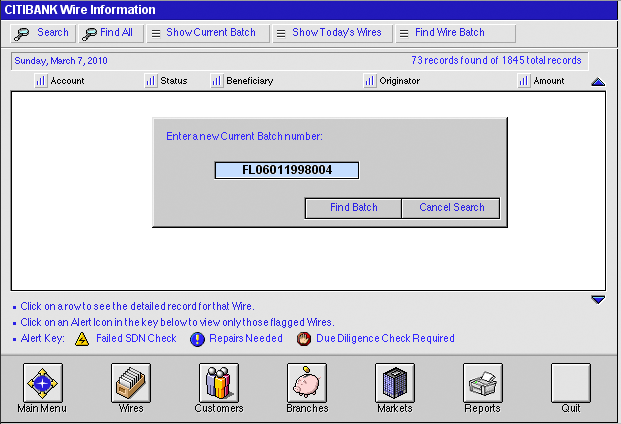Filter by Failed SDN Check warning icon
The height and width of the screenshot is (424, 621).
tap(82, 339)
